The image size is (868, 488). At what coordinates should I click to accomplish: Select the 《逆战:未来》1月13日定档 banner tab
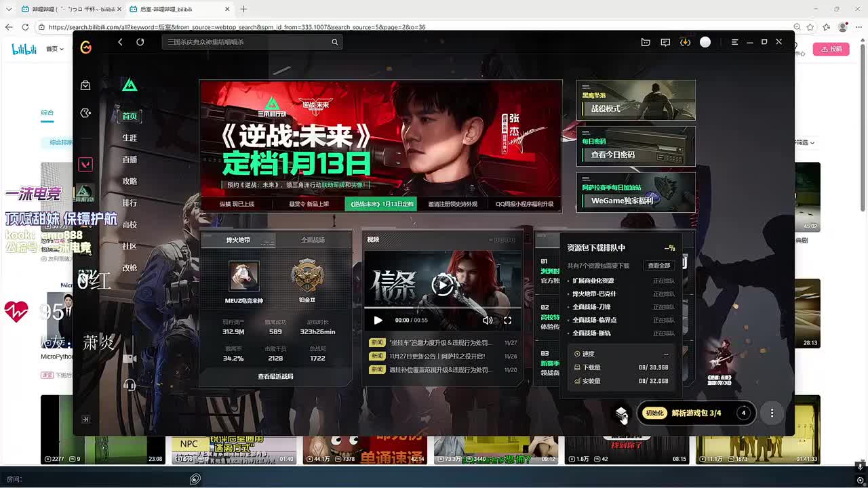coord(380,204)
